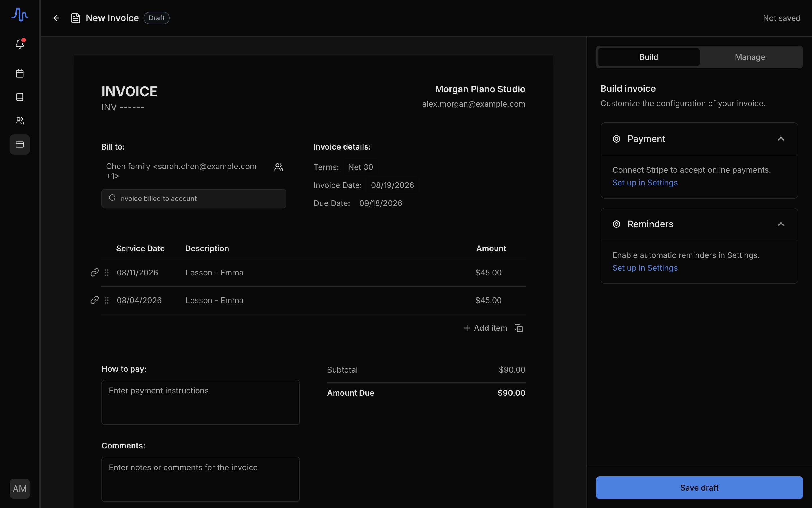Open the Chen family recipient selector
Image resolution: width=812 pixels, height=508 pixels.
(x=186, y=171)
